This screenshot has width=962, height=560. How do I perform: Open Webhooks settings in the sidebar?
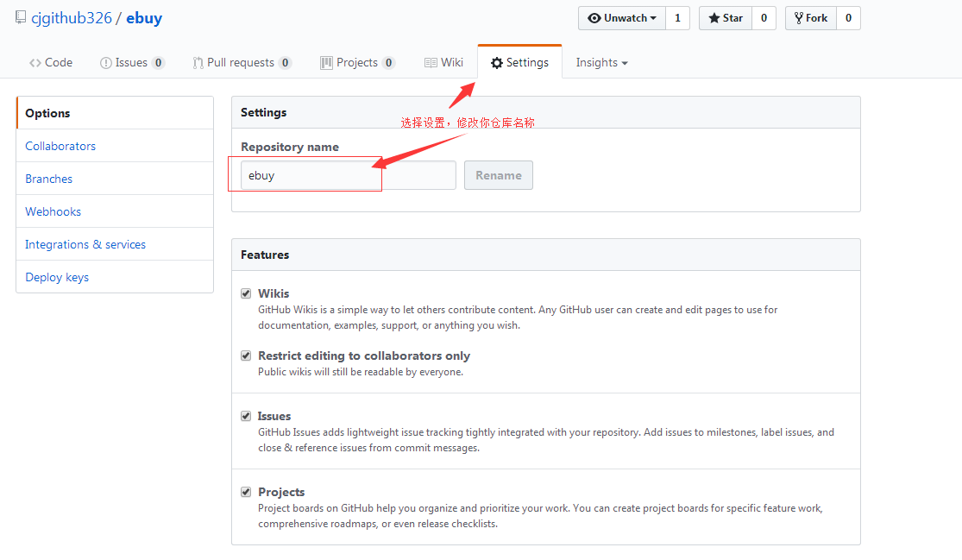tap(116, 211)
